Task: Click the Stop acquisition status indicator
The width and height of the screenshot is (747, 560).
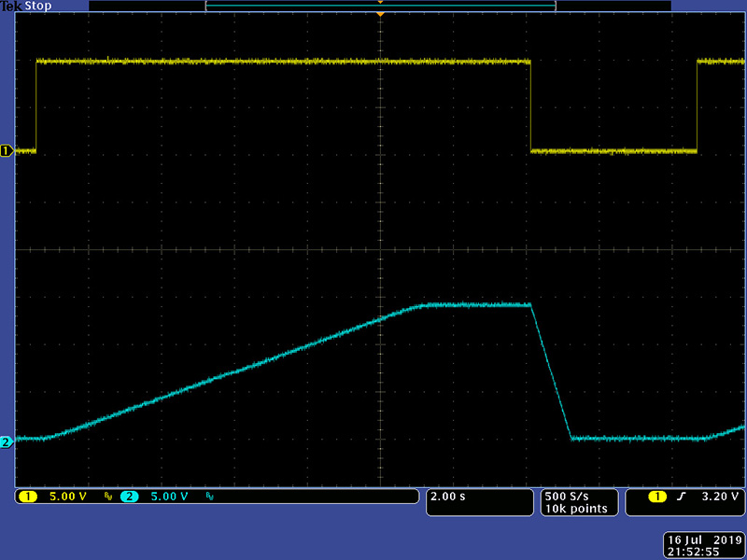Action: [x=36, y=6]
